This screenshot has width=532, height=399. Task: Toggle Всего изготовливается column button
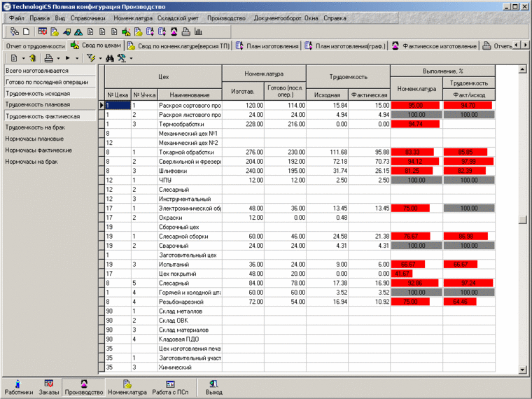tap(50, 71)
